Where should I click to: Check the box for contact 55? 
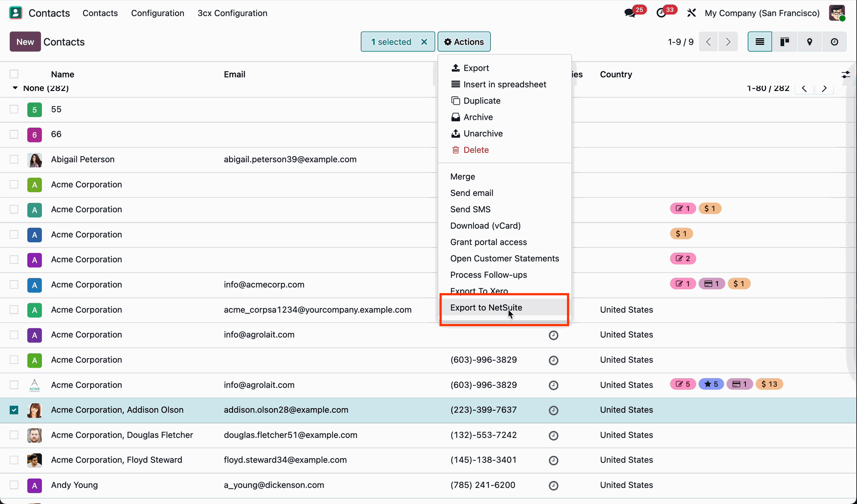(x=14, y=109)
